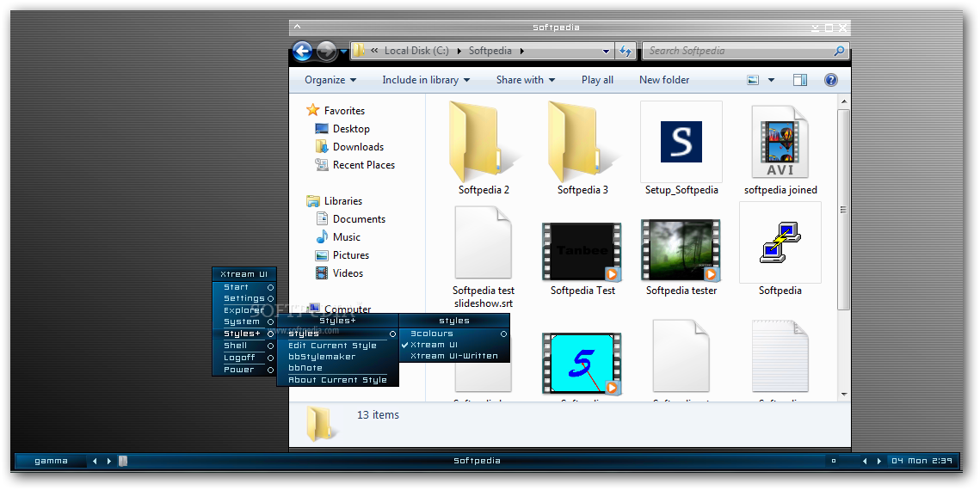Roll up window with title bar caret
The image size is (980, 490).
(x=298, y=27)
